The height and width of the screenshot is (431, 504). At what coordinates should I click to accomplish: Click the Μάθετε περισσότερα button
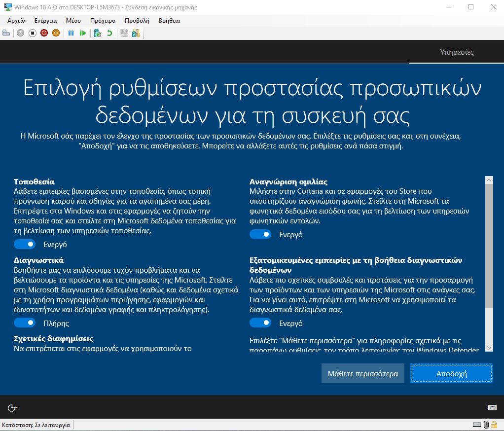[x=363, y=373]
